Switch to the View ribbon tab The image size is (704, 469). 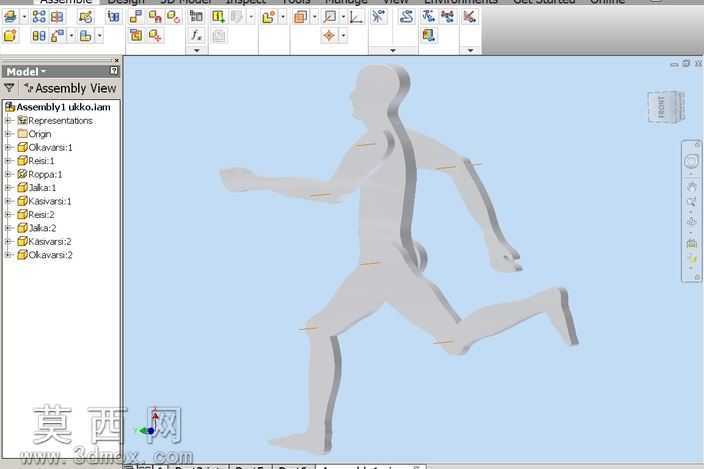(x=395, y=2)
